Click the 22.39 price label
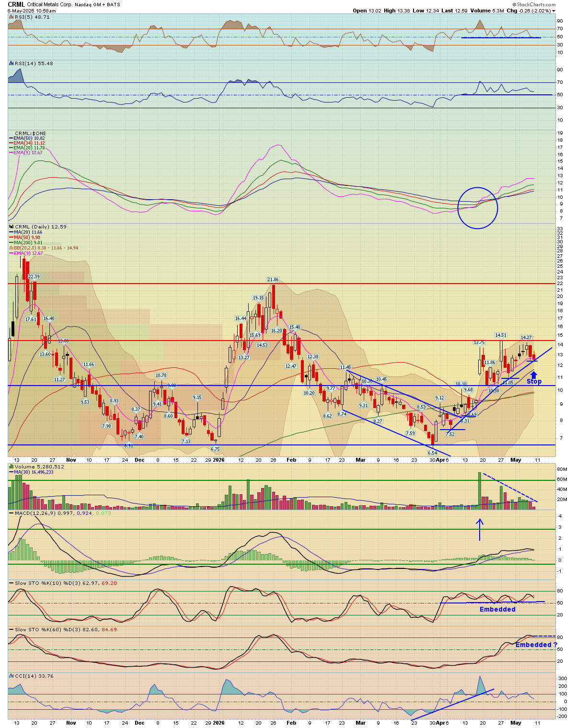The width and height of the screenshot is (575, 728). (34, 277)
